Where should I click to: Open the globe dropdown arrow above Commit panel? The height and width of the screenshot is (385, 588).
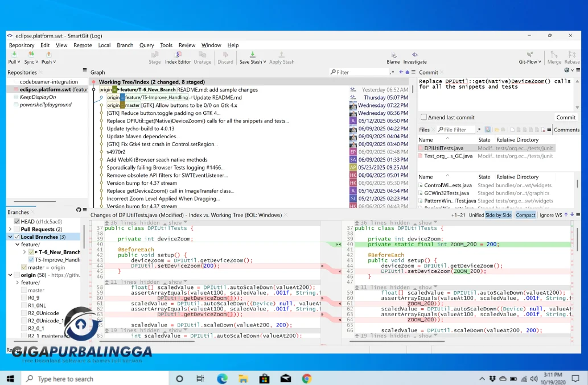pos(572,70)
